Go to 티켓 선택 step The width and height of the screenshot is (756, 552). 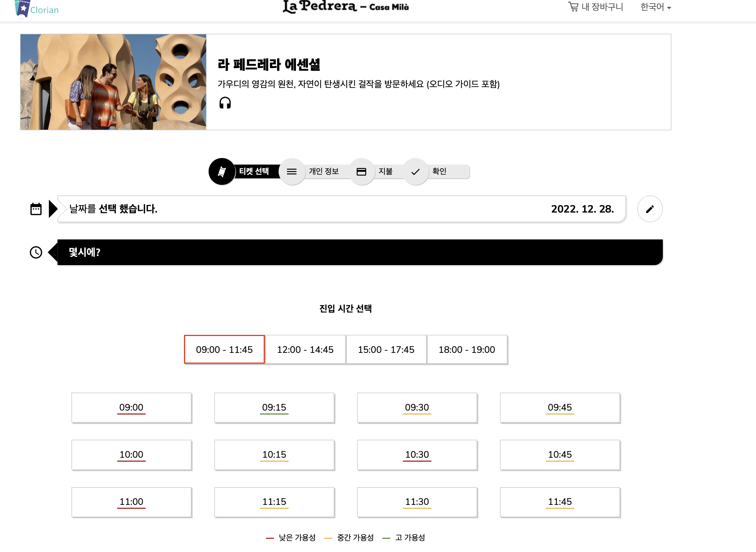(x=254, y=171)
